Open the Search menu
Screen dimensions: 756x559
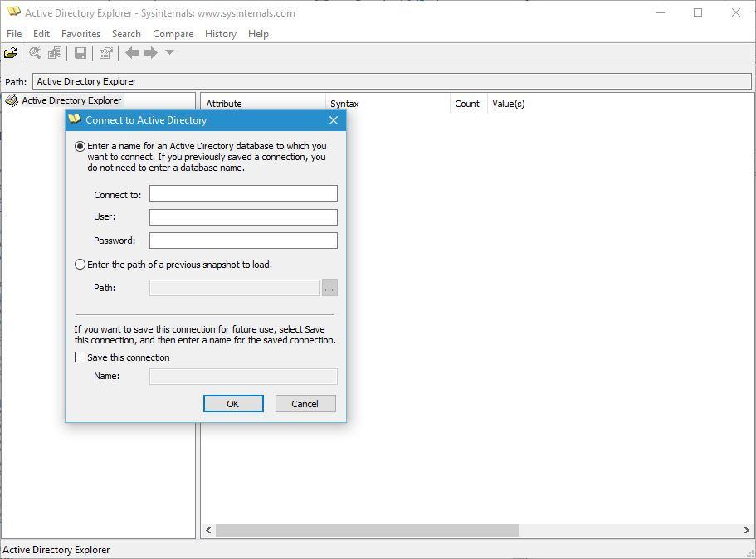[x=126, y=34]
